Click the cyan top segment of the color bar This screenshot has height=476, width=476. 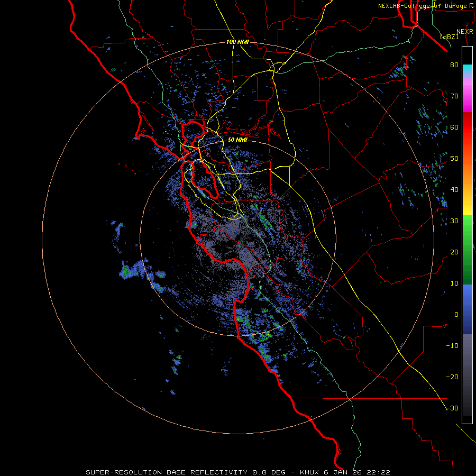tap(467, 69)
